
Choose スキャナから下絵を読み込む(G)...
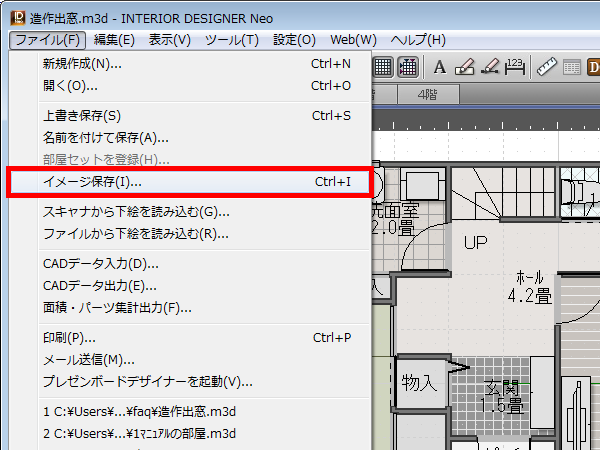[136, 211]
